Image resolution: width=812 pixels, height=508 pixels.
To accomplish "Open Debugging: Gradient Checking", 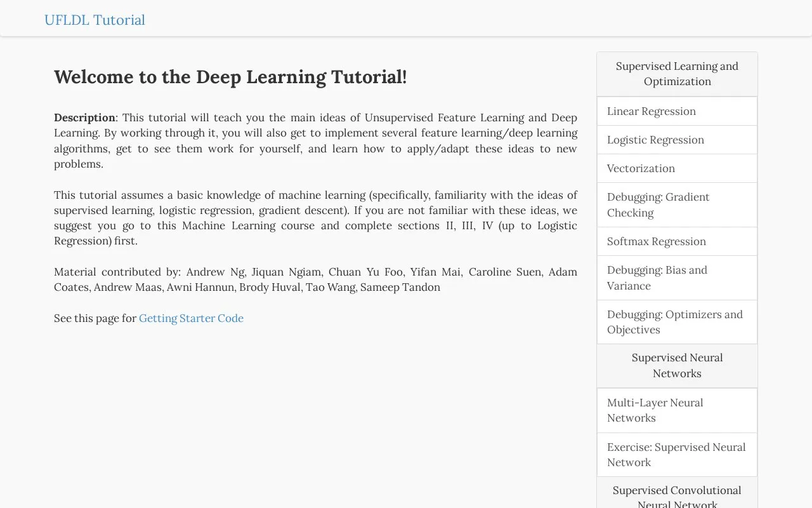I will click(x=677, y=204).
